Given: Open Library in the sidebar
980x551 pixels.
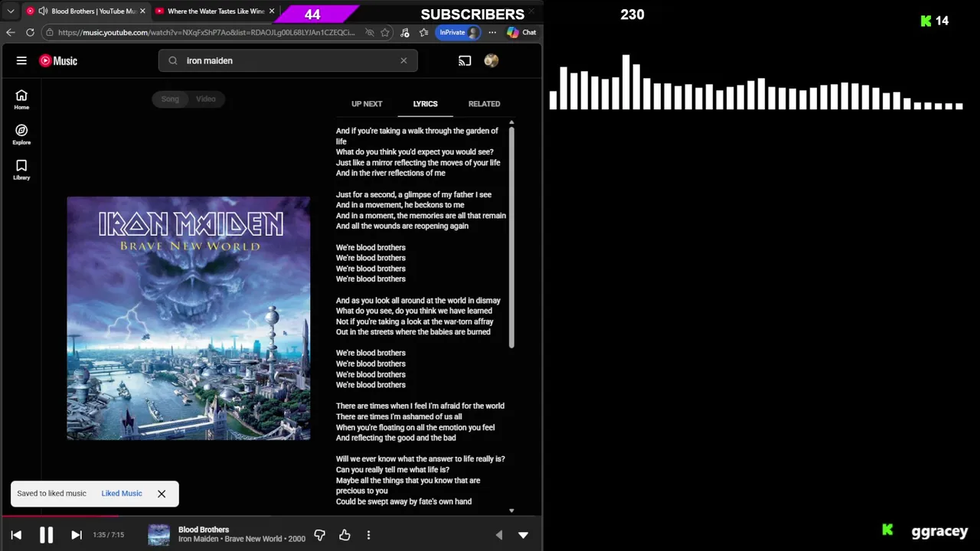Looking at the screenshot, I should point(21,170).
